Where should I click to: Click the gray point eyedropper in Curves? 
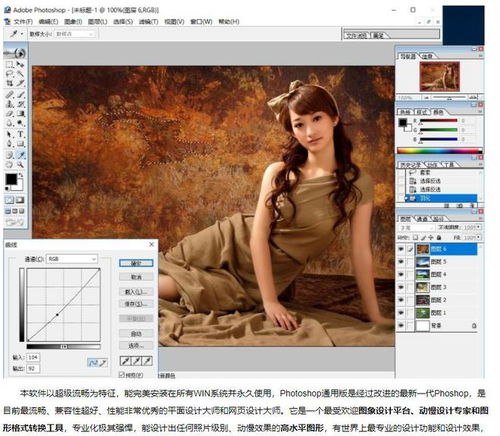(x=136, y=361)
